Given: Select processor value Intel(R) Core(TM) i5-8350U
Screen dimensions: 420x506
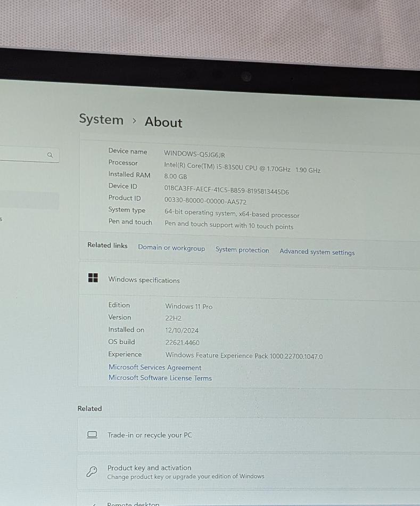Looking at the screenshot, I should 242,167.
